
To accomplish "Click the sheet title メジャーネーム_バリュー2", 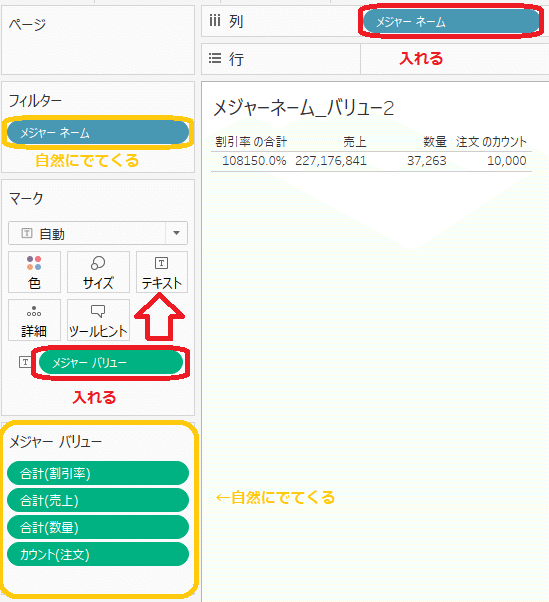I will click(304, 108).
